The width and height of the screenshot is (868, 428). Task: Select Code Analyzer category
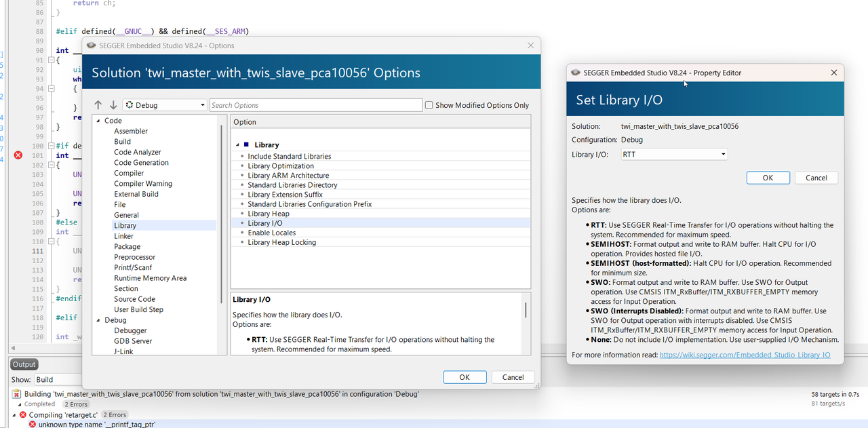click(138, 152)
